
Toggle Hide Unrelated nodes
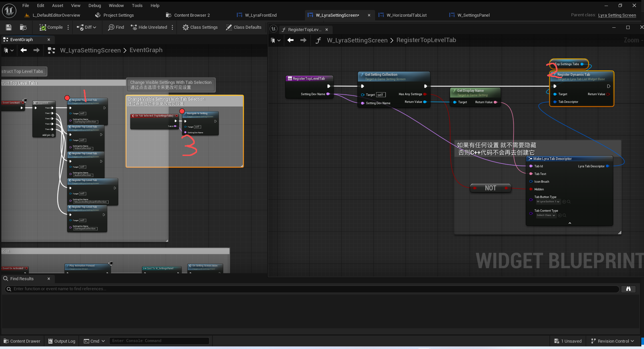[149, 27]
